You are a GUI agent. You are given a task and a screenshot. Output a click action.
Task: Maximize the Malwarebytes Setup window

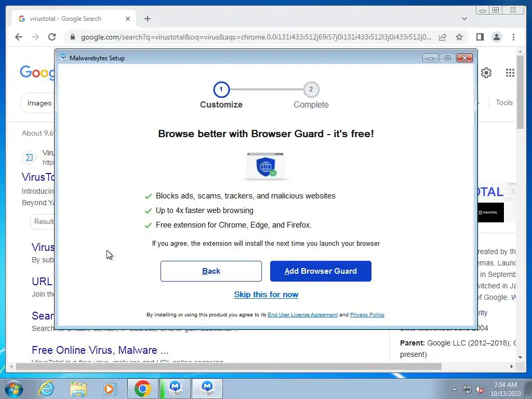pos(447,58)
